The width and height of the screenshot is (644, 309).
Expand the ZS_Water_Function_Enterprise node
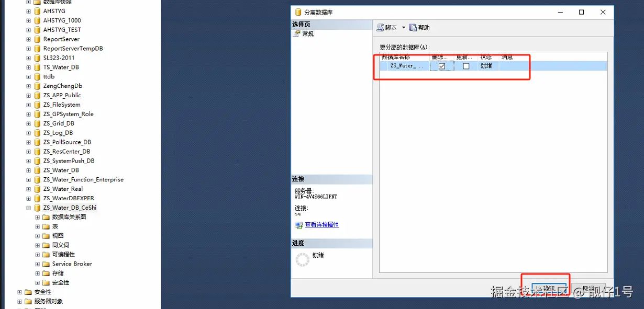pyautogui.click(x=28, y=180)
